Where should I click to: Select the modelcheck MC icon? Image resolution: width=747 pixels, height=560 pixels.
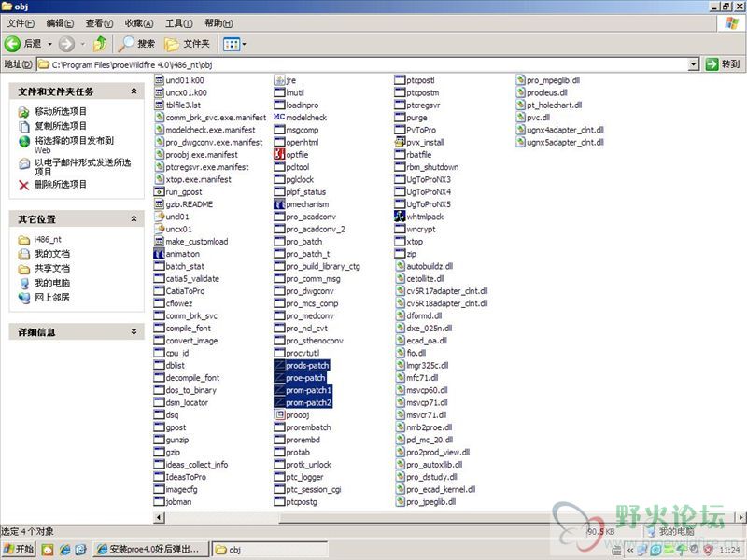click(x=279, y=118)
